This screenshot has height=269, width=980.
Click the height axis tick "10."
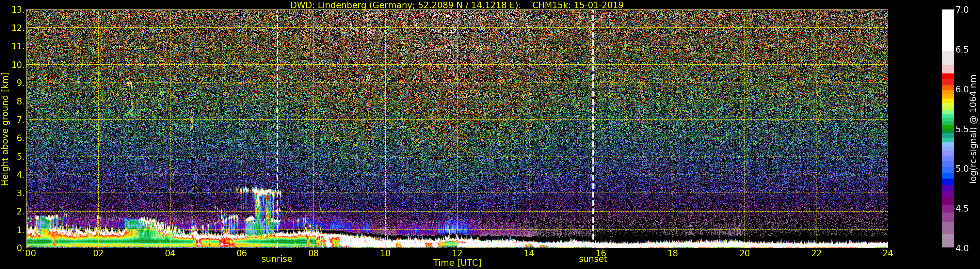point(18,65)
